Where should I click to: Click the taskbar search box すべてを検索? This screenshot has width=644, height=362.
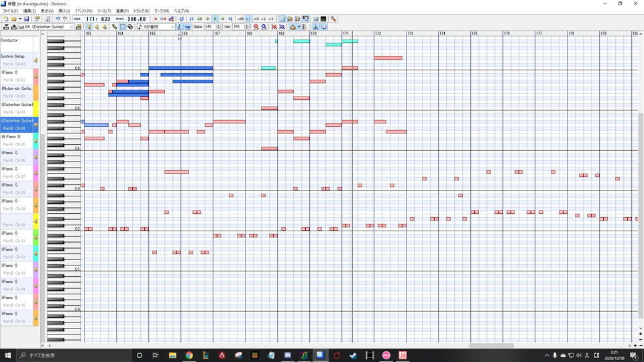74,355
